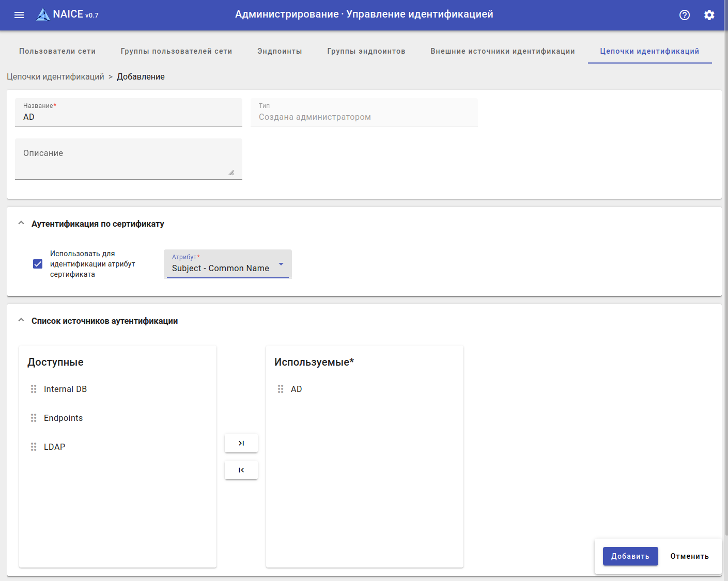Screen dimensions: 728x581
Task: Go to Цепочки идентификаций breadcrumb link
Action: coord(55,76)
